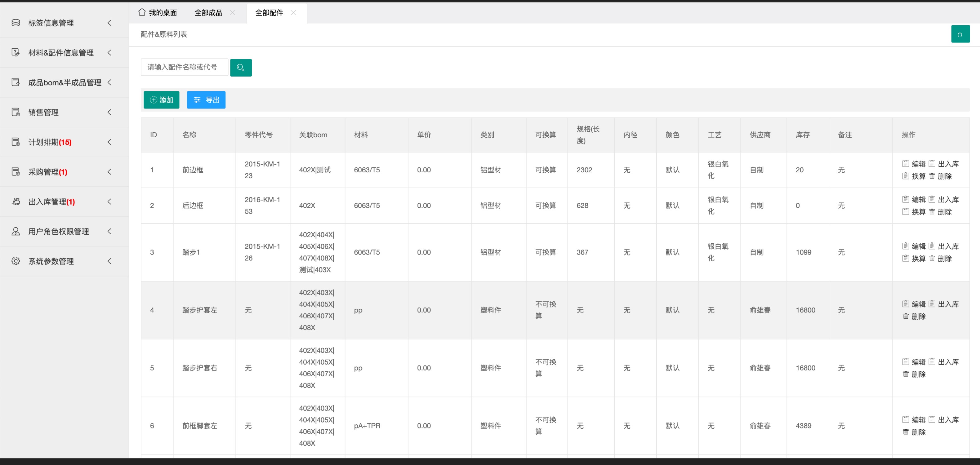Close the 全部配件 tab

293,12
